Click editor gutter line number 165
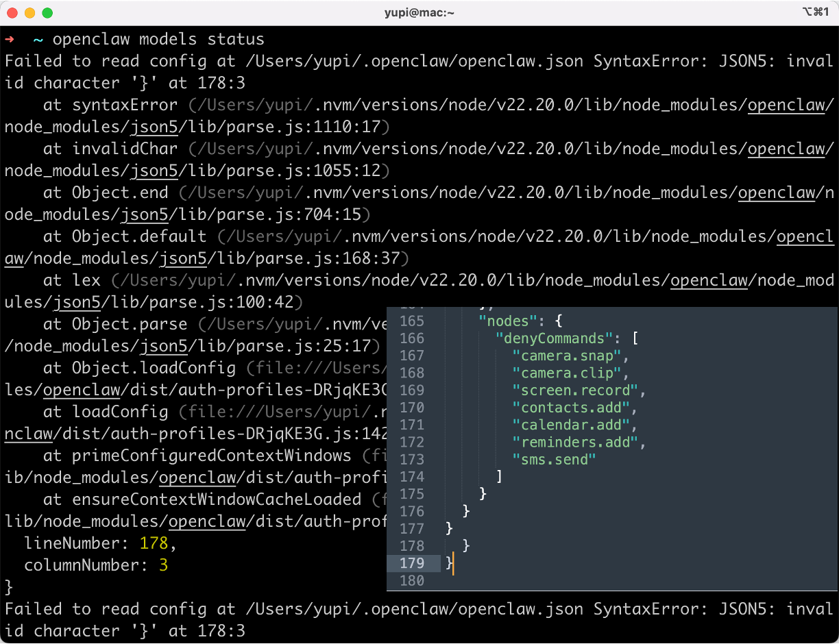 [411, 321]
